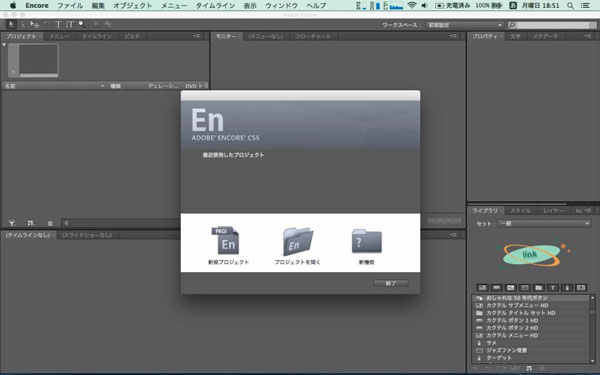Open the セット dropdown showing 一般
Screen dimensions: 600x375
(x=545, y=223)
